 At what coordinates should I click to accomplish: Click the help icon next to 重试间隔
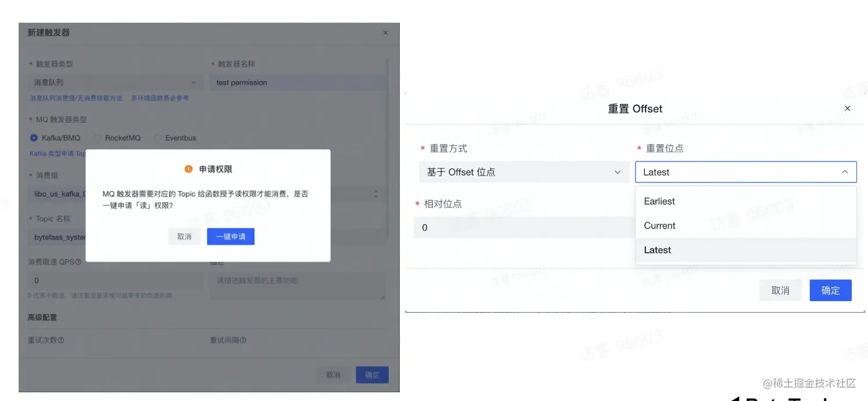[243, 340]
